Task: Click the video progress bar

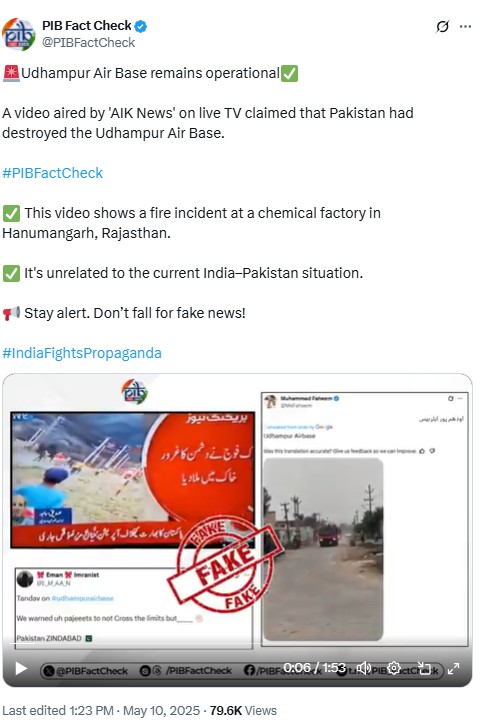Action: [237, 644]
